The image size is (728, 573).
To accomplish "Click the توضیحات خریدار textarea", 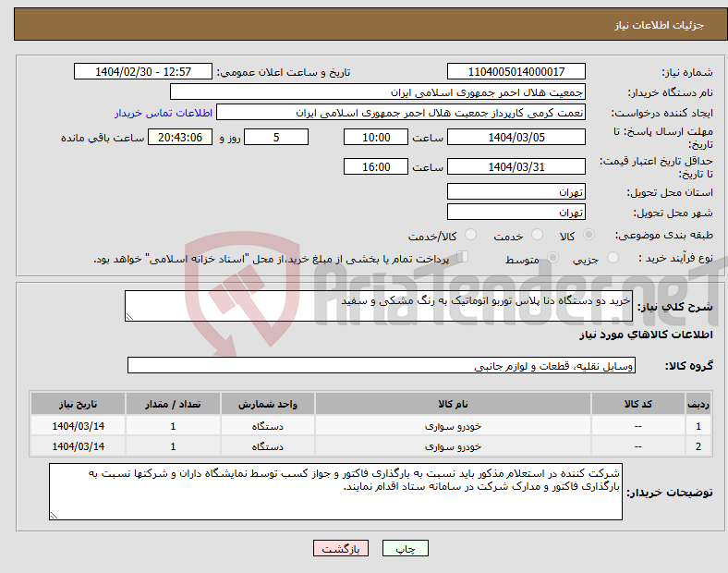I will click(x=335, y=492).
